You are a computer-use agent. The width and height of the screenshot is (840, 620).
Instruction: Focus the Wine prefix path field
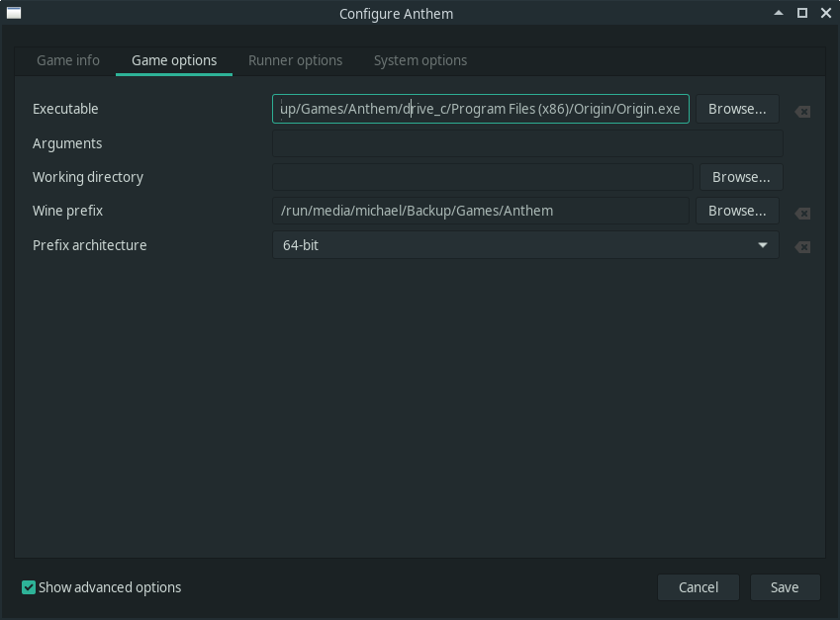[481, 211]
